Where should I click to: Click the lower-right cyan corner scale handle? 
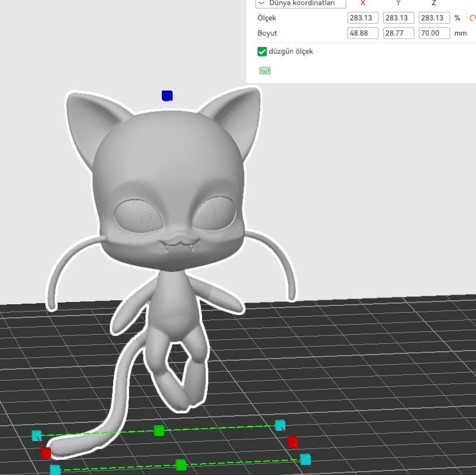point(305,459)
